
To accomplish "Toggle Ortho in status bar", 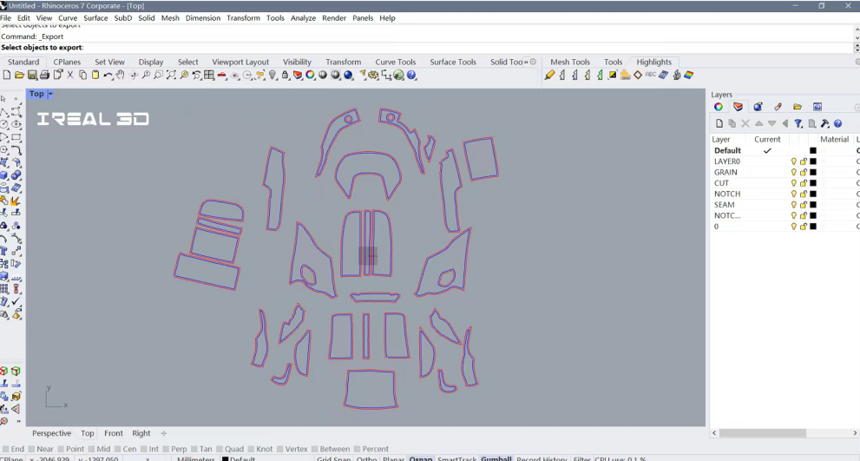I will [366, 458].
